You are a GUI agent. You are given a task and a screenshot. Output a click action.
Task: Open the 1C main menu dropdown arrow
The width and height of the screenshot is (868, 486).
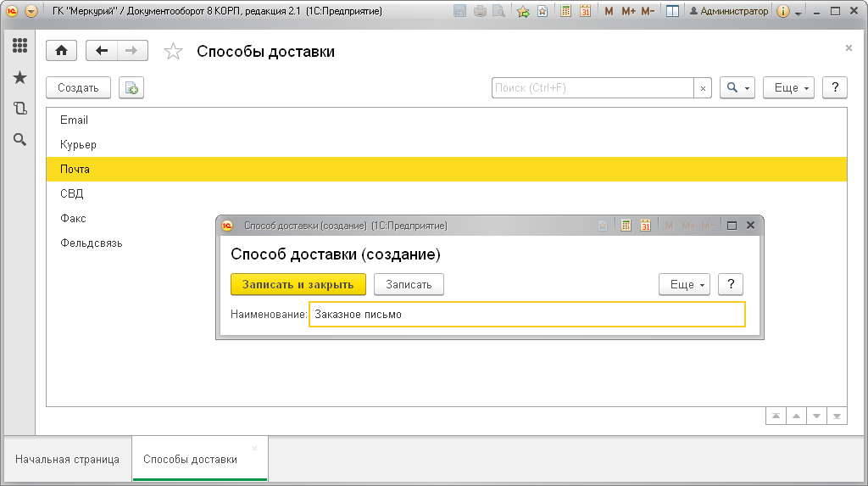pyautogui.click(x=31, y=11)
